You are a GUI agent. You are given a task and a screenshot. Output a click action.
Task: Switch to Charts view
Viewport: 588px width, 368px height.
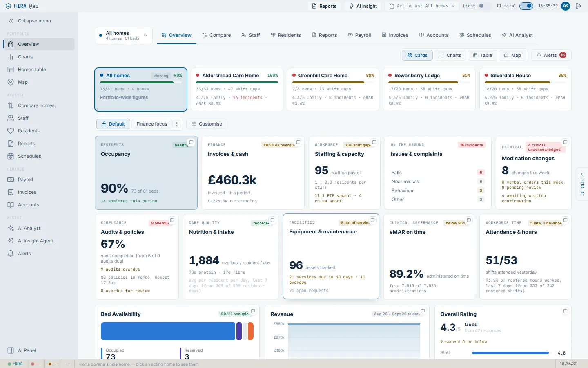[x=450, y=55]
